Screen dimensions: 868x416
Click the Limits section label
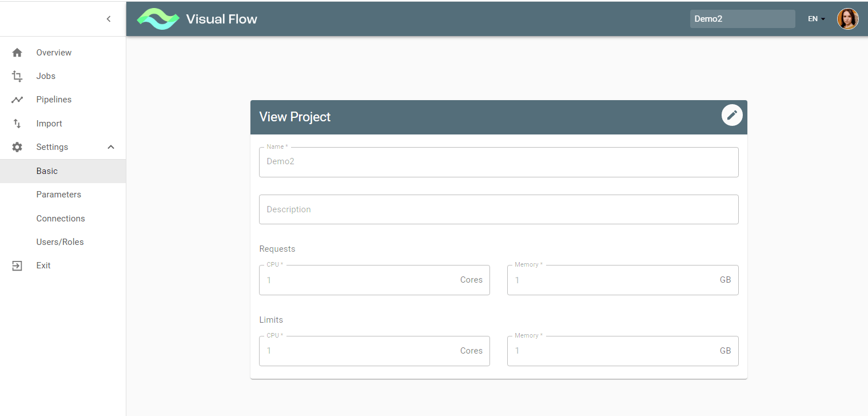click(x=271, y=320)
